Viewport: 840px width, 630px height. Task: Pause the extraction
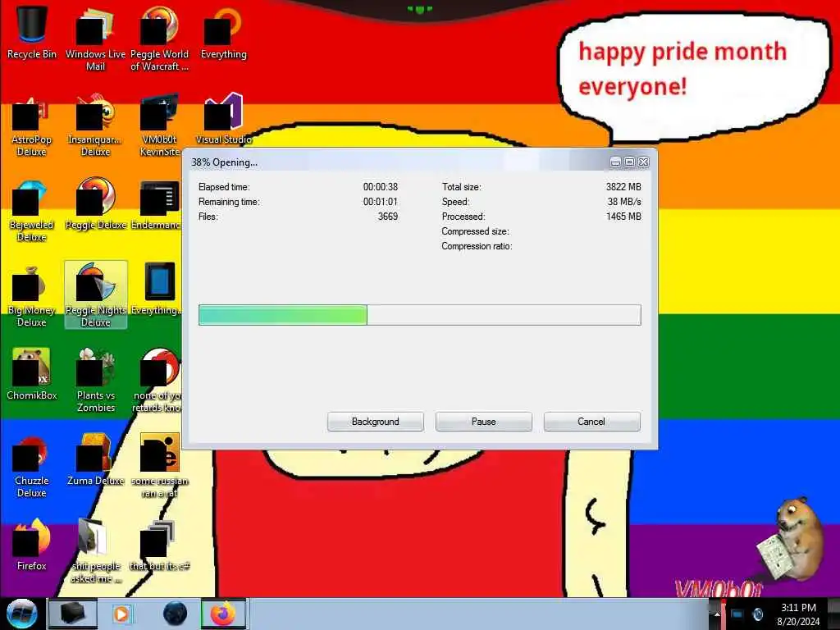coord(483,422)
